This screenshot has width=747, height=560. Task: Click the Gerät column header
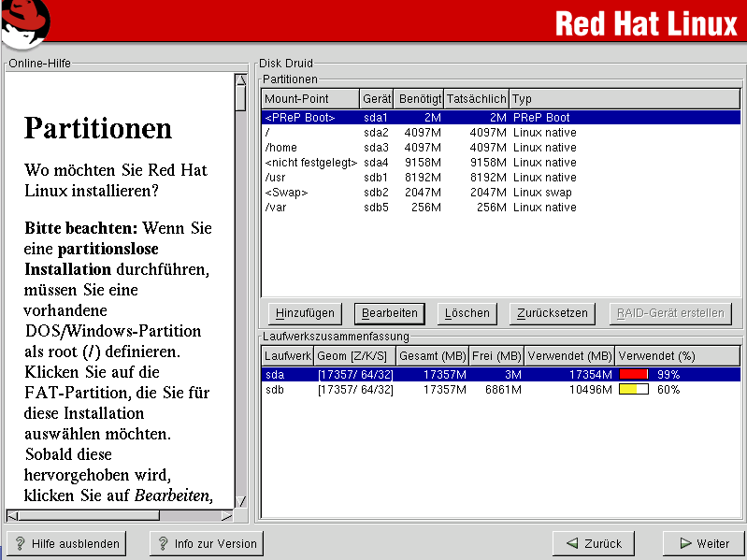[376, 99]
